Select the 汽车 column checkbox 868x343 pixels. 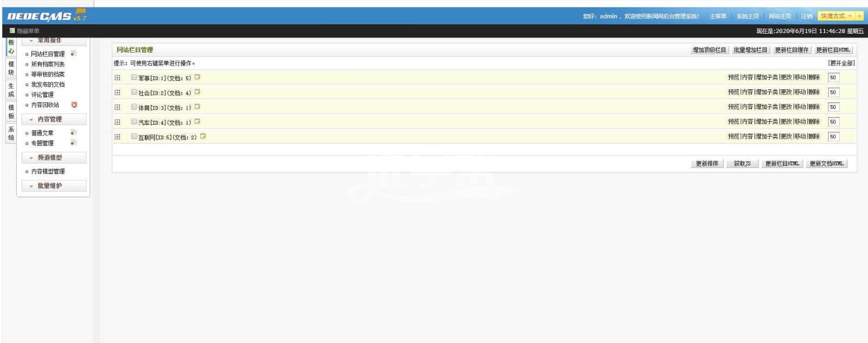(134, 122)
